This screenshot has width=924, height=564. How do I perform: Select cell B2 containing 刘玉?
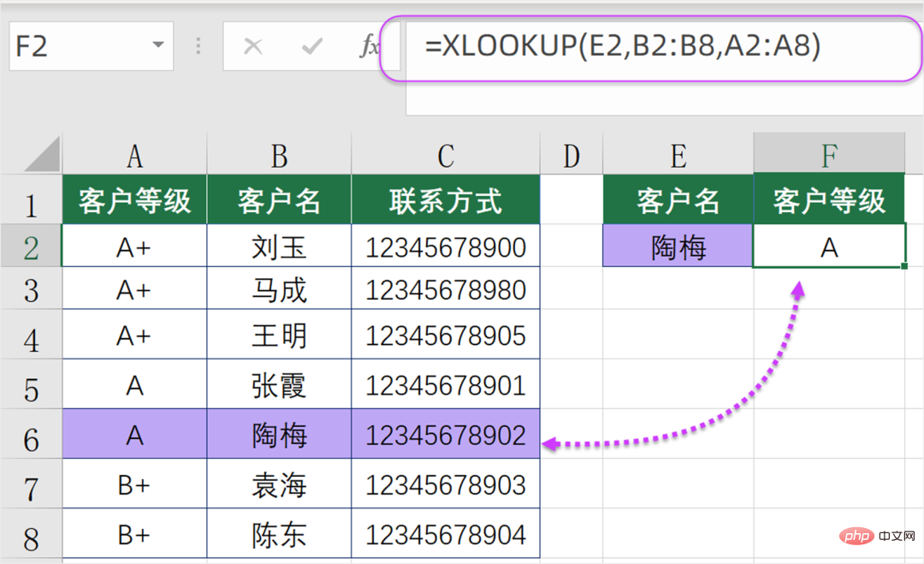click(x=279, y=246)
